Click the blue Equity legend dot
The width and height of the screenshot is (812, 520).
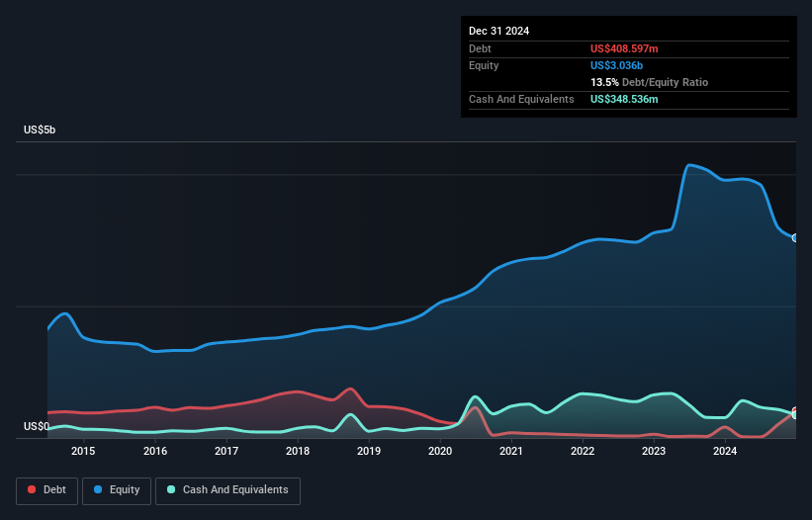[98, 489]
